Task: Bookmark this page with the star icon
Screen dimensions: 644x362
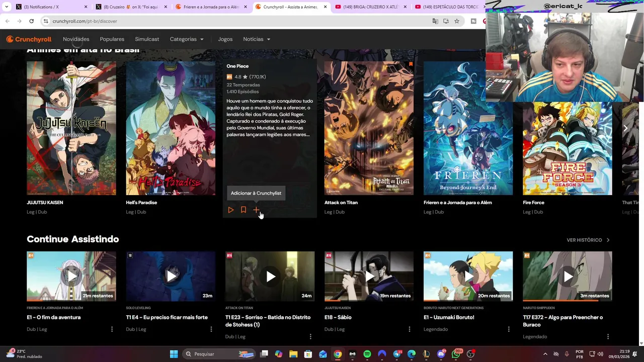Action: [x=457, y=21]
